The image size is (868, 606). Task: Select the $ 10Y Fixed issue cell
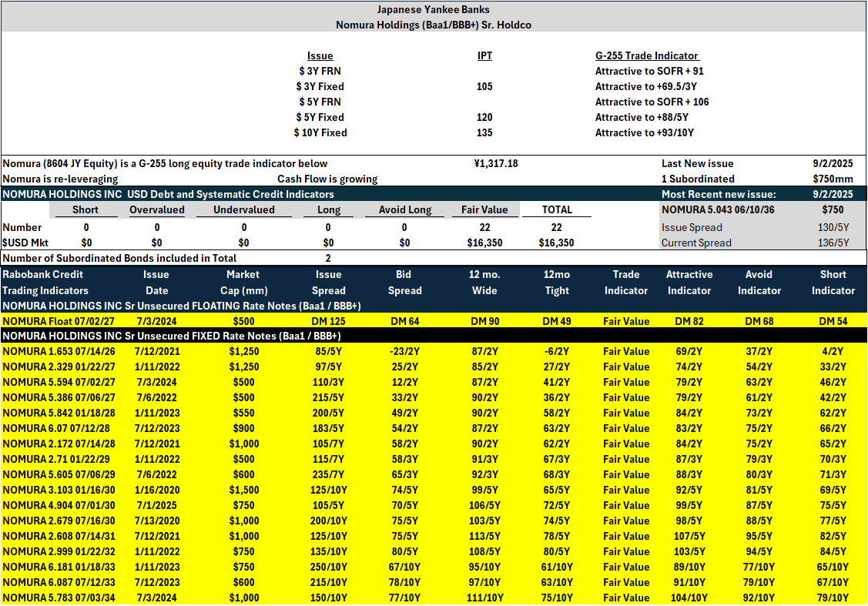coord(320,132)
